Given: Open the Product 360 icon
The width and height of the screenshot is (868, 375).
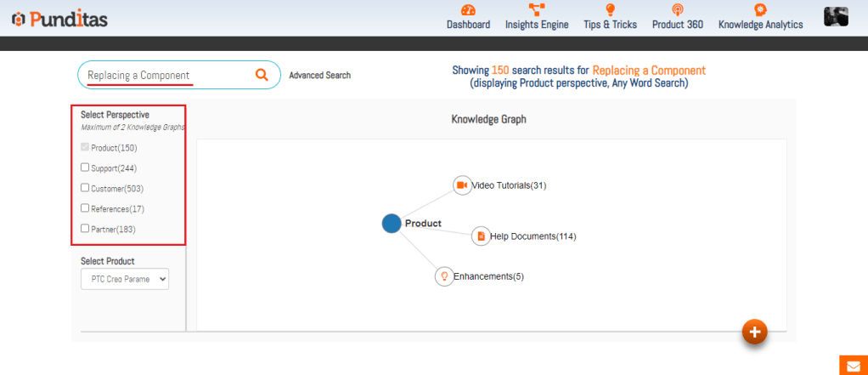Looking at the screenshot, I should click(x=677, y=10).
